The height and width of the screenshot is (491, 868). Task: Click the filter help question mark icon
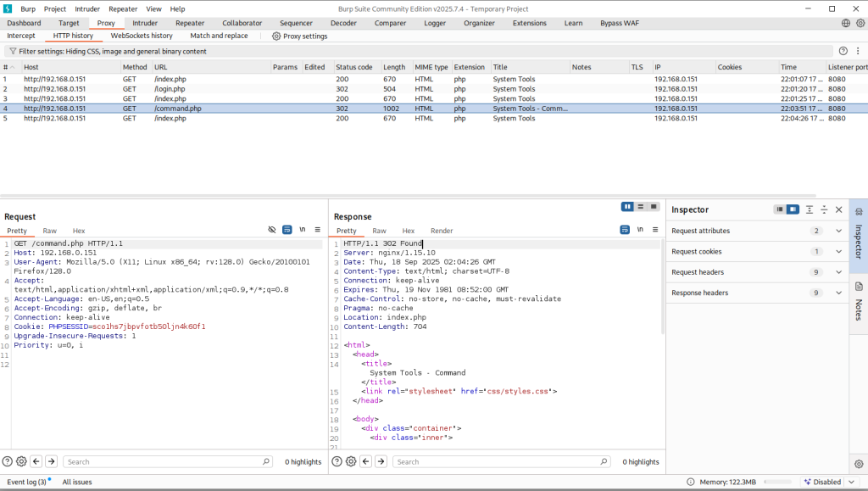coord(843,51)
